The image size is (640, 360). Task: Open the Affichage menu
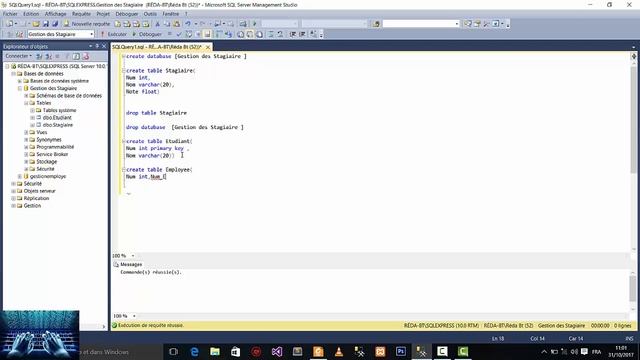(x=56, y=14)
